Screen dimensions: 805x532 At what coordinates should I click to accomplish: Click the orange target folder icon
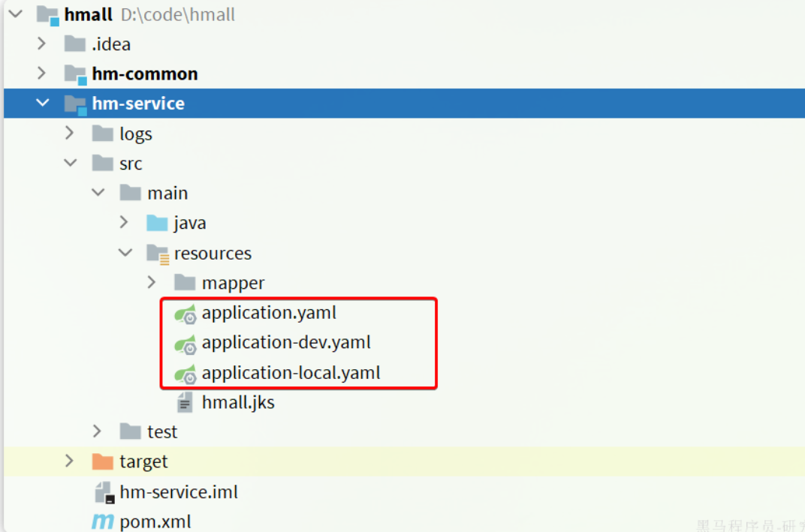pos(103,461)
